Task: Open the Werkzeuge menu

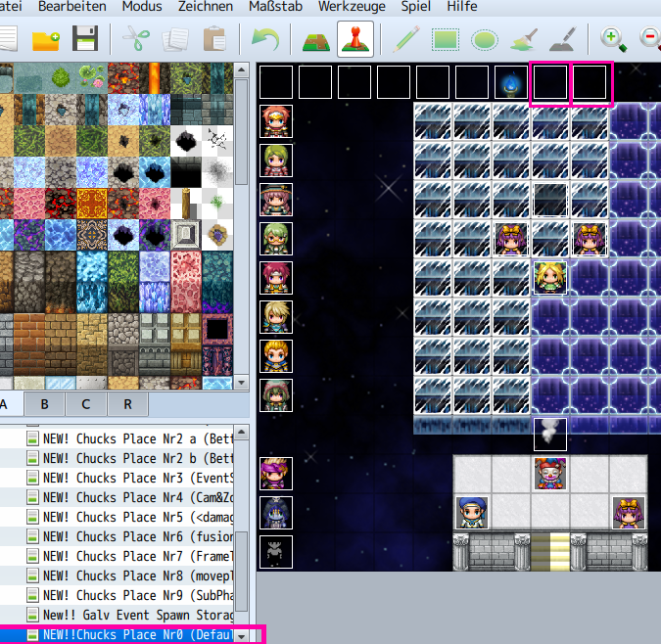Action: click(352, 7)
